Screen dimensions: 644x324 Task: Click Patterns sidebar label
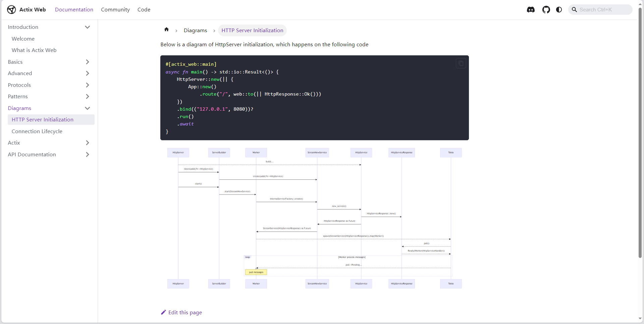pos(18,97)
